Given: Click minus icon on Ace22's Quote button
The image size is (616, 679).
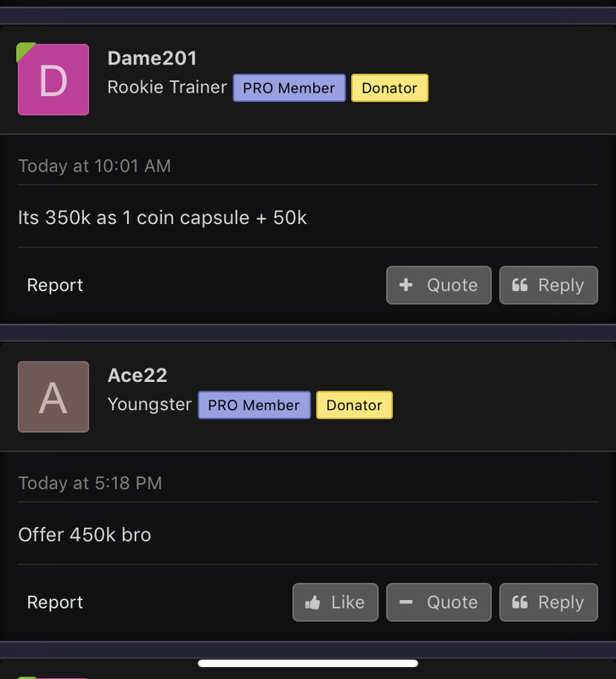Looking at the screenshot, I should pyautogui.click(x=406, y=602).
